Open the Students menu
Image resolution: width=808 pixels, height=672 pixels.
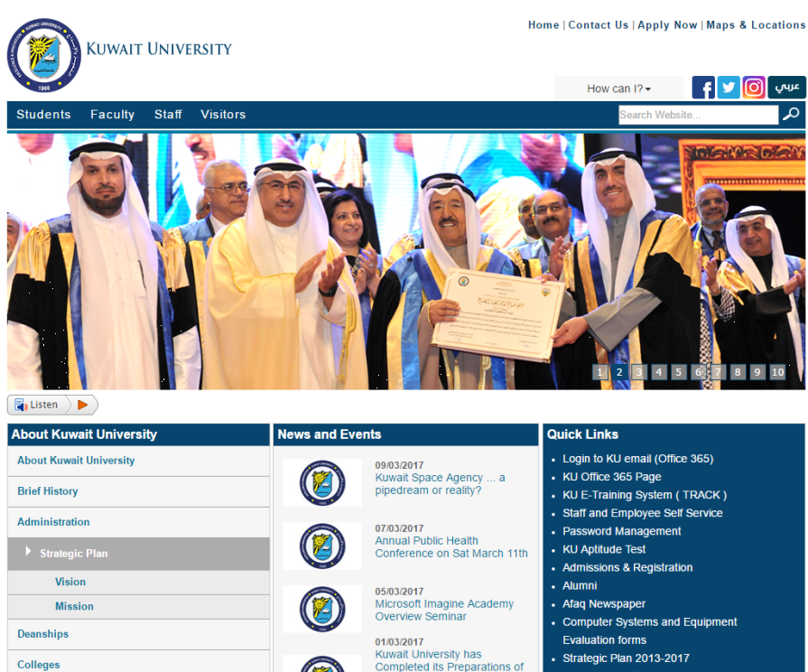tap(43, 115)
